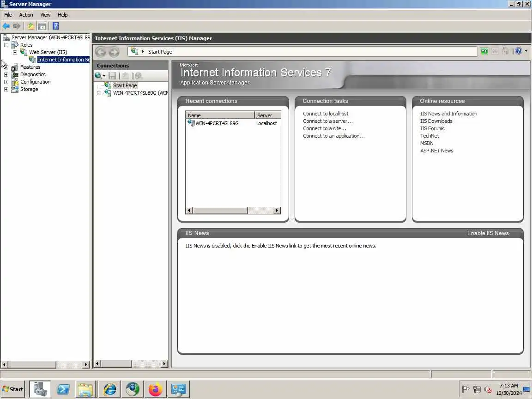Click the Delete Connection icon in Connections toolbar
The width and height of the screenshot is (532, 399).
click(139, 76)
